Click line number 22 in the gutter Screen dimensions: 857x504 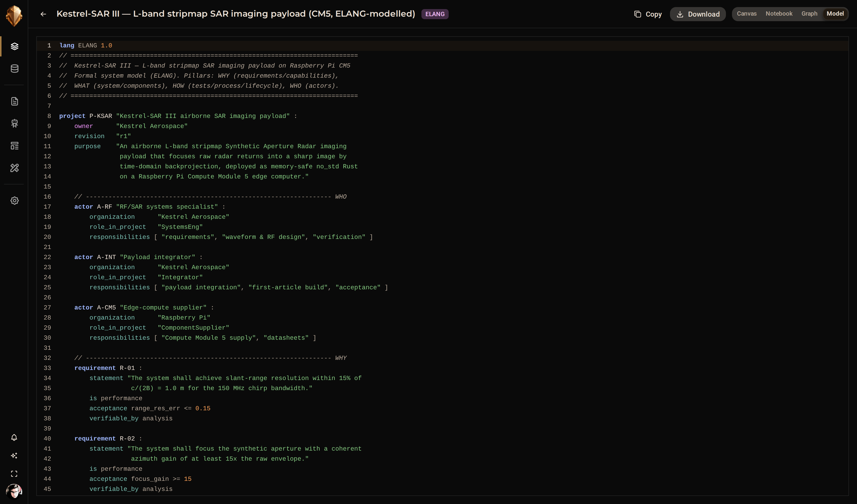click(47, 257)
